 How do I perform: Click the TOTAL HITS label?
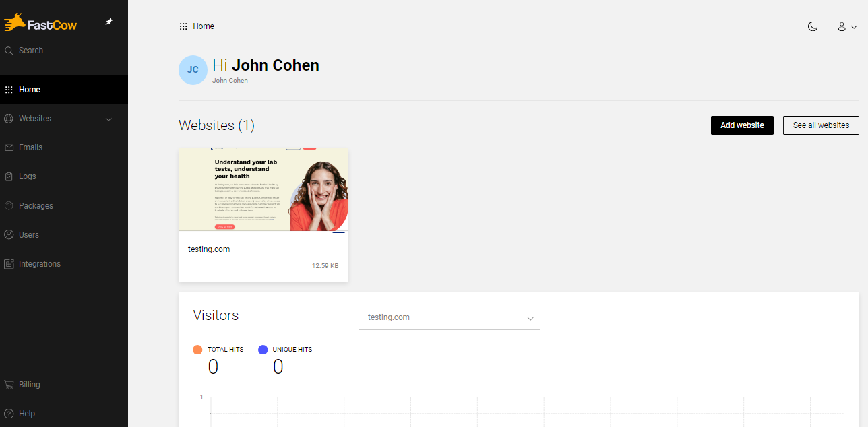(226, 350)
